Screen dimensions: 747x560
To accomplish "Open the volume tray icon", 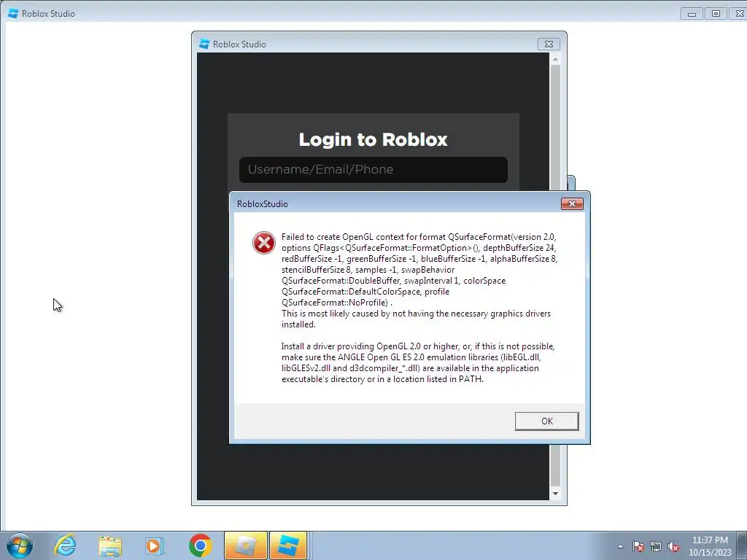I will [673, 546].
